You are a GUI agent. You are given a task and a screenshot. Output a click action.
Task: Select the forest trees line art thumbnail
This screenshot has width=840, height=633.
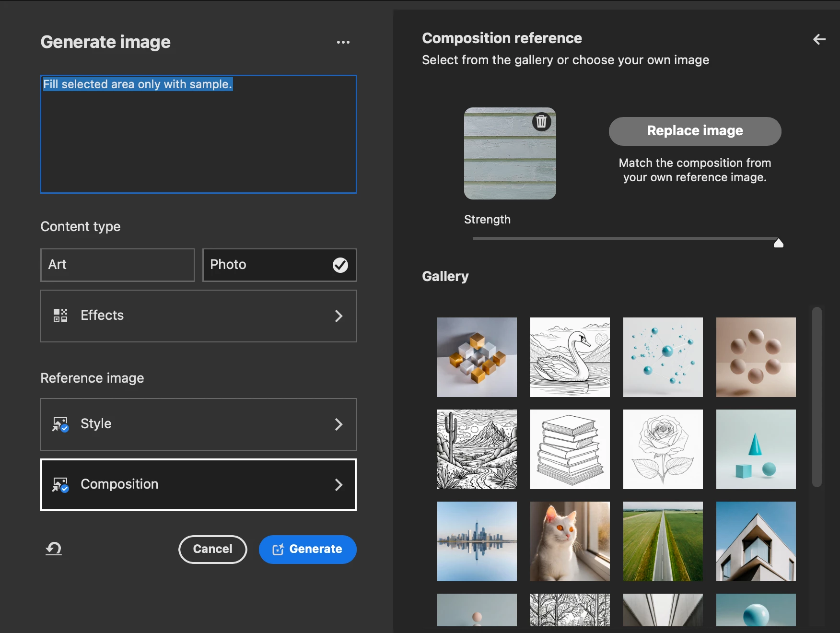pos(570,610)
